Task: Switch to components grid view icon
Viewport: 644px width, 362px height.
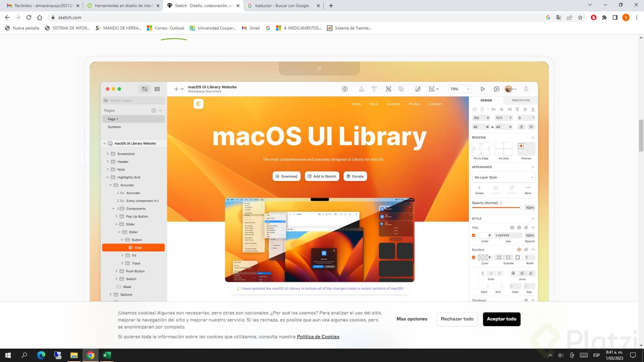Action: click(157, 89)
